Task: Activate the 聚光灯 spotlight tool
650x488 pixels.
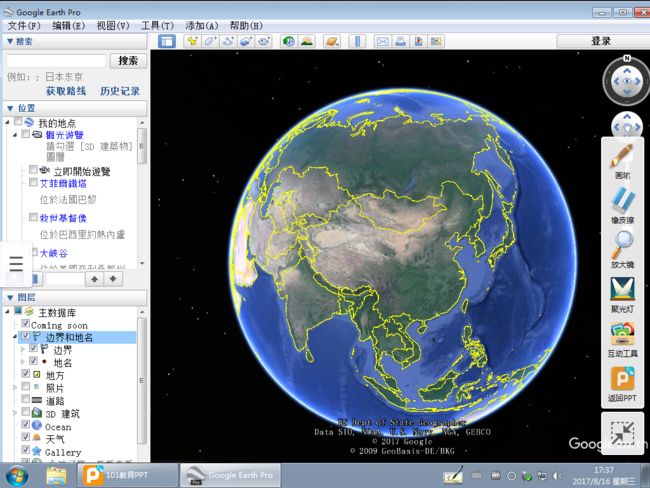Action: pyautogui.click(x=622, y=294)
